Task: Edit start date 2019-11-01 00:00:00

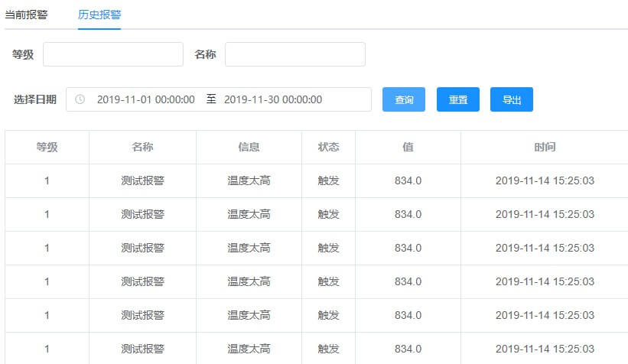Action: point(146,99)
